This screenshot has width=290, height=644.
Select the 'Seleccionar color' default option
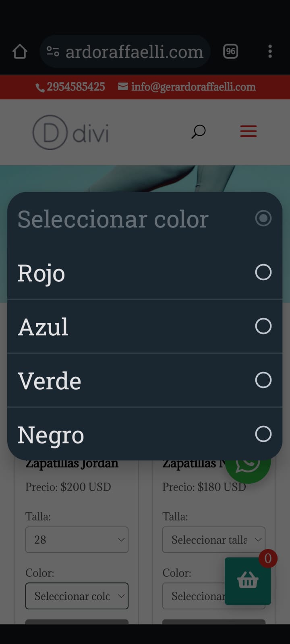click(145, 219)
